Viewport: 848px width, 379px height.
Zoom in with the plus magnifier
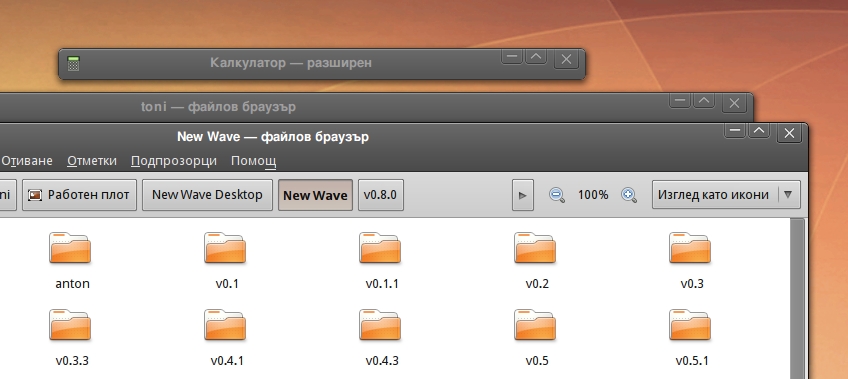(629, 195)
